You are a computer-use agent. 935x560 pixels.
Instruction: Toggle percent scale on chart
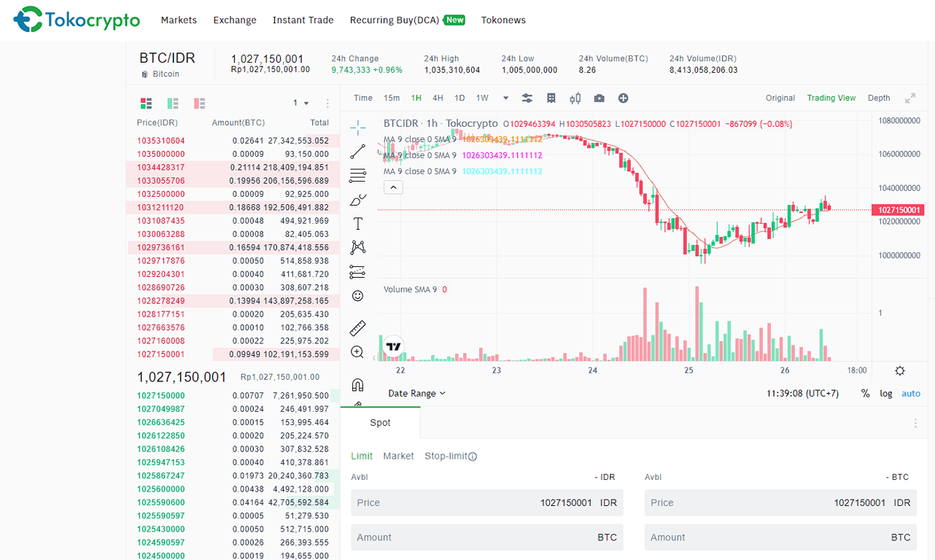pyautogui.click(x=865, y=393)
